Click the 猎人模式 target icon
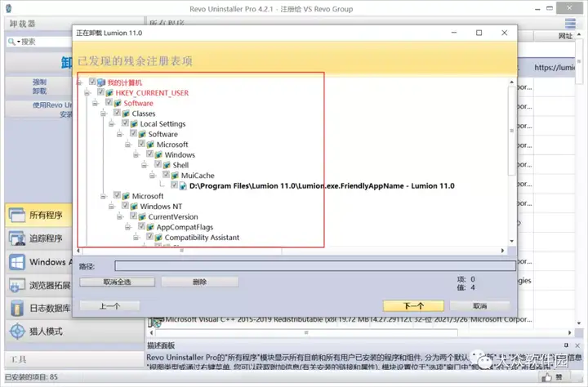The width and height of the screenshot is (588, 387). click(17, 331)
